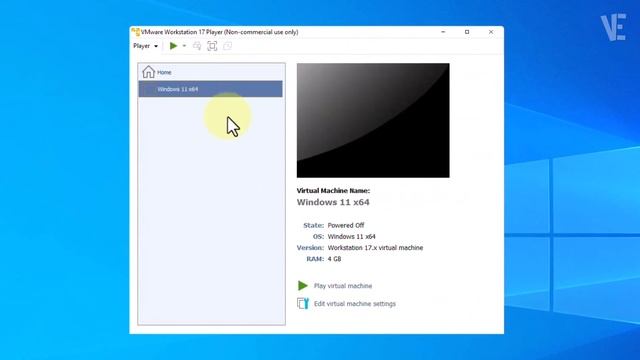Click the settings wrench icon
Image resolution: width=640 pixels, height=360 pixels.
pyautogui.click(x=303, y=303)
